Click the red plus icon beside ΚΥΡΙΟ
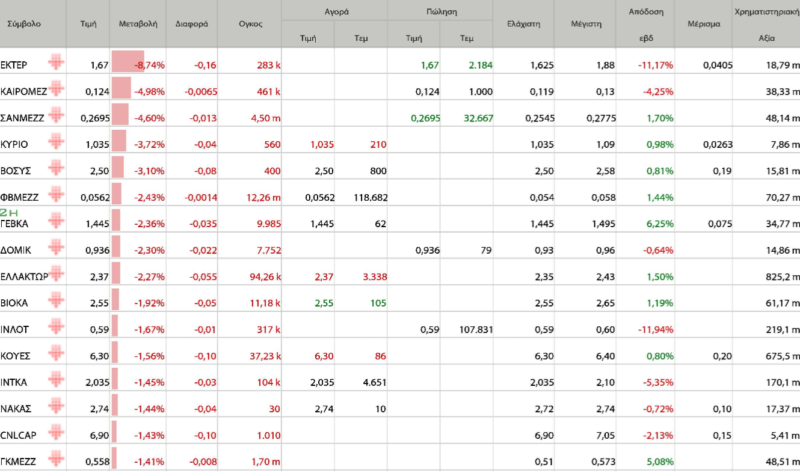 56,141
